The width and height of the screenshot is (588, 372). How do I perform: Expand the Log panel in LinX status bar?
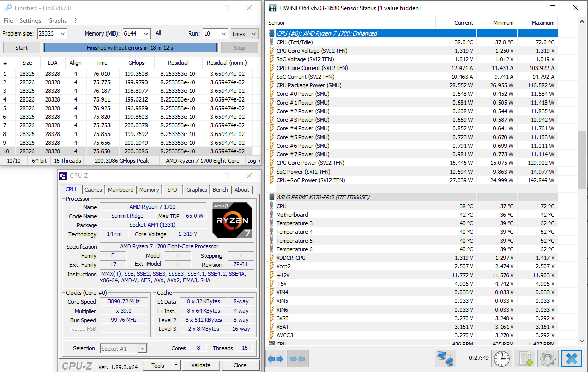coord(253,161)
